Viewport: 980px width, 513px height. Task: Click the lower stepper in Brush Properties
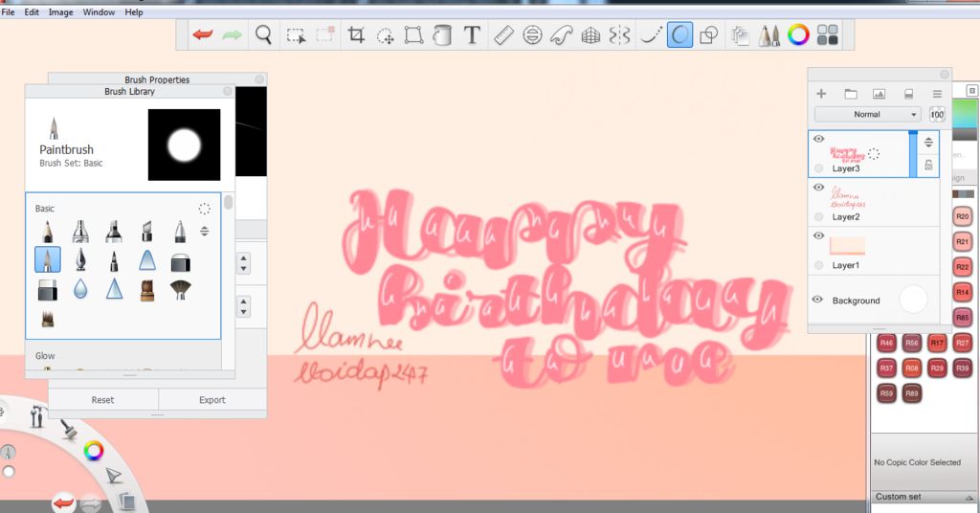point(244,306)
